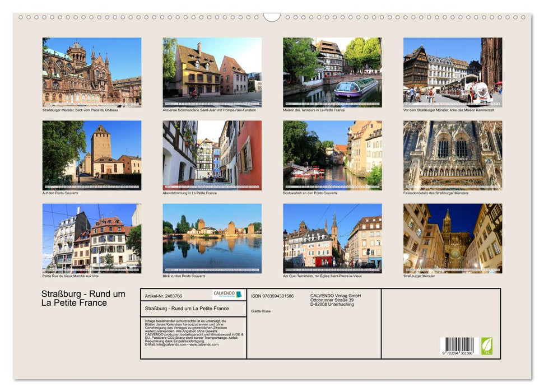Click the Bootsverleih an den Ponts Couverts photo
Viewport: 544px width, 392px height.
point(332,155)
